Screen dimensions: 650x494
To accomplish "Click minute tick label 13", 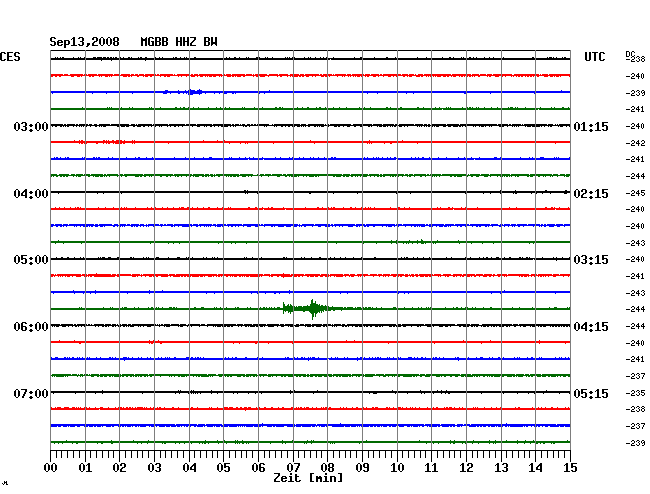I will coord(501,467).
